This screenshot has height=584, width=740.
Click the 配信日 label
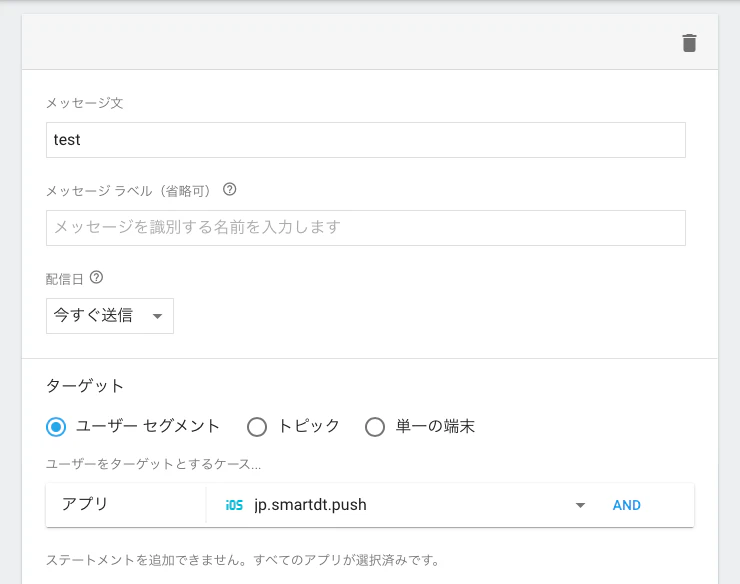tap(65, 279)
